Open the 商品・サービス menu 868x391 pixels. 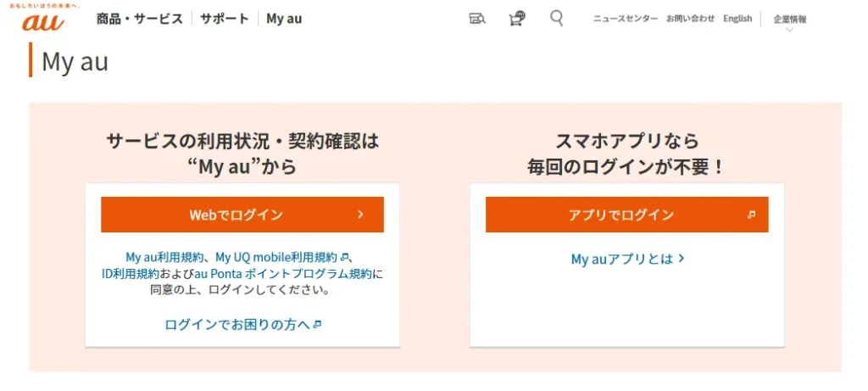pos(139,19)
